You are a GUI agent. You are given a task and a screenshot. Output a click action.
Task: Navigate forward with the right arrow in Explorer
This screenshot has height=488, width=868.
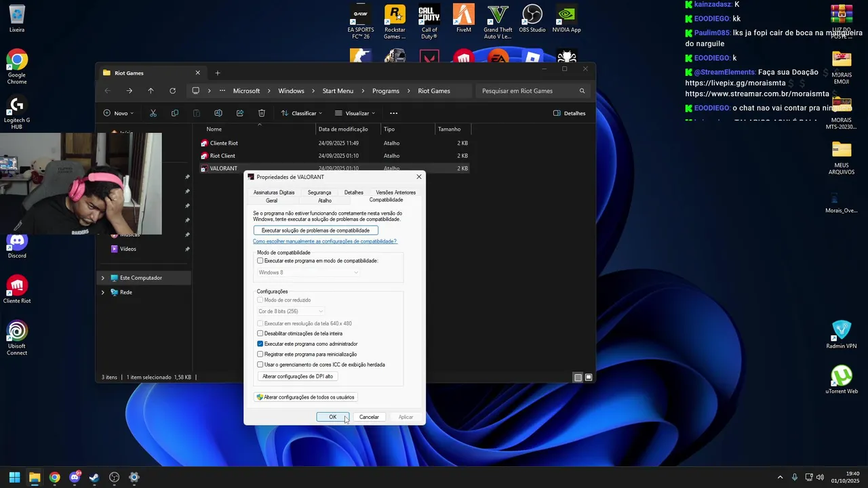point(129,91)
